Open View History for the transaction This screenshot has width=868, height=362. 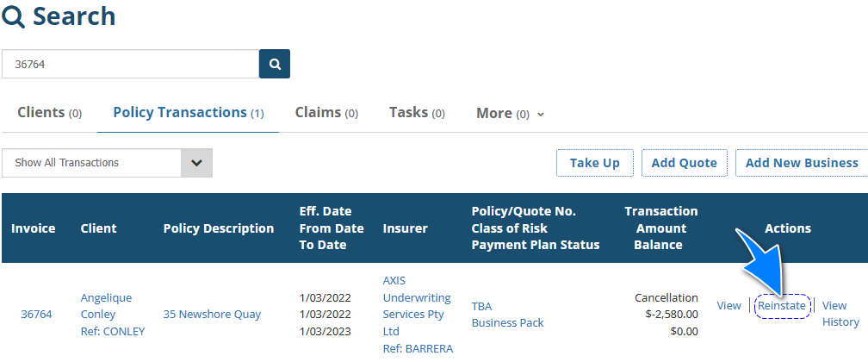(840, 314)
